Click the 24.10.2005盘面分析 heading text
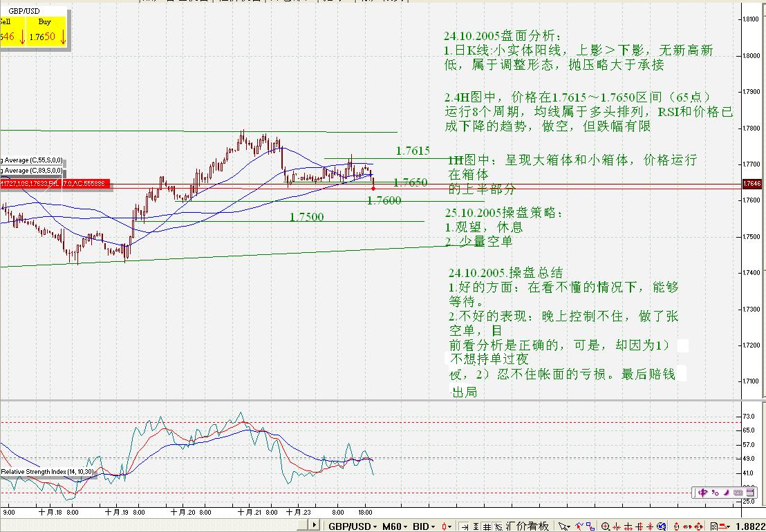Screen dimensions: 766x532 click(503, 36)
